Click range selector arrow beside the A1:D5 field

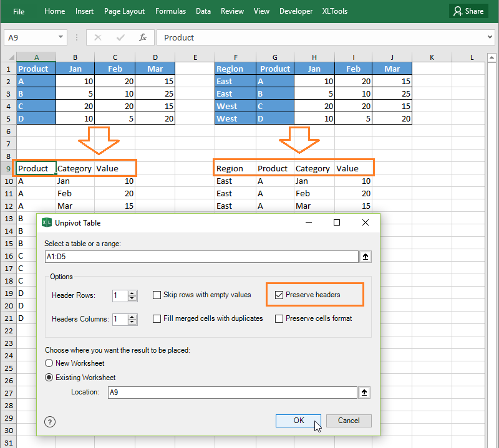click(x=366, y=256)
